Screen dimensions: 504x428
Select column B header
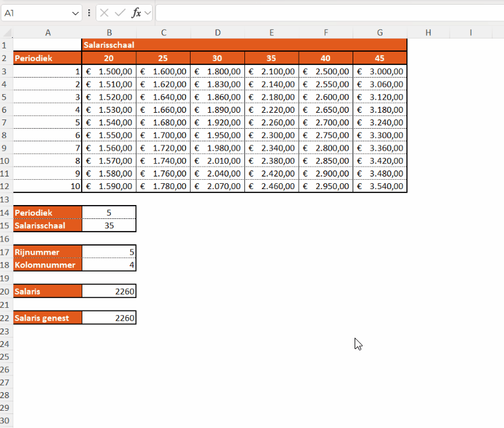[x=109, y=33]
